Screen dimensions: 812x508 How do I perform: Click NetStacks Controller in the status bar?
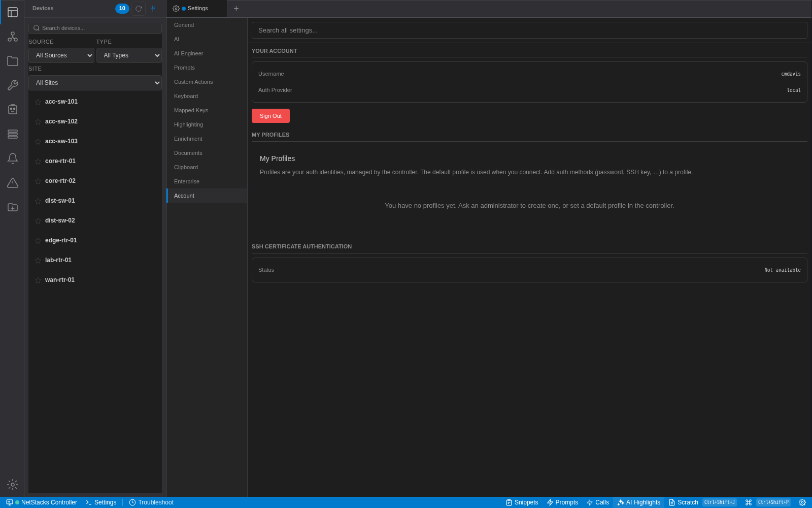pos(42,502)
